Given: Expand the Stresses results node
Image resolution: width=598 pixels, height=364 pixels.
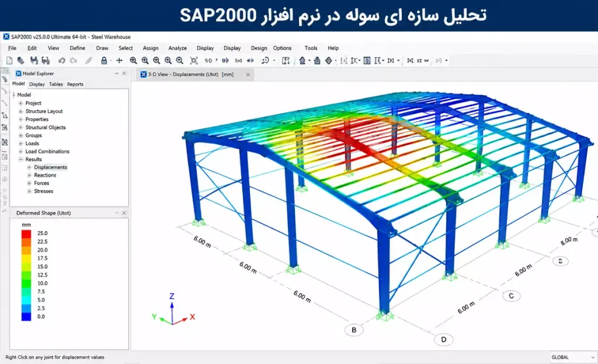Looking at the screenshot, I should (29, 191).
